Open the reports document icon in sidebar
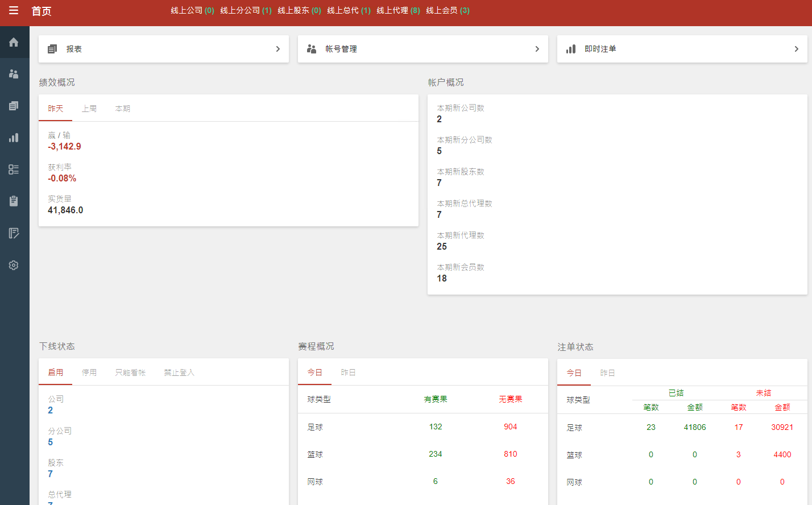This screenshot has width=812, height=505. (x=14, y=105)
